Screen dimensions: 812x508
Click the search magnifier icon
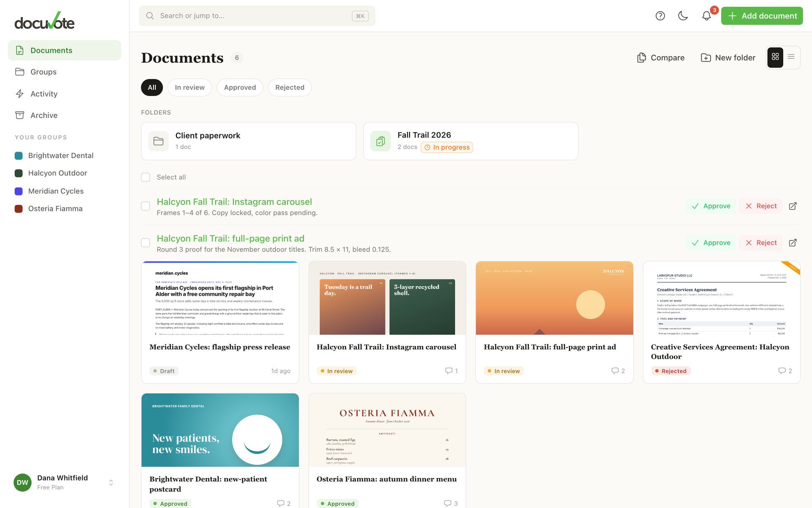tap(150, 16)
